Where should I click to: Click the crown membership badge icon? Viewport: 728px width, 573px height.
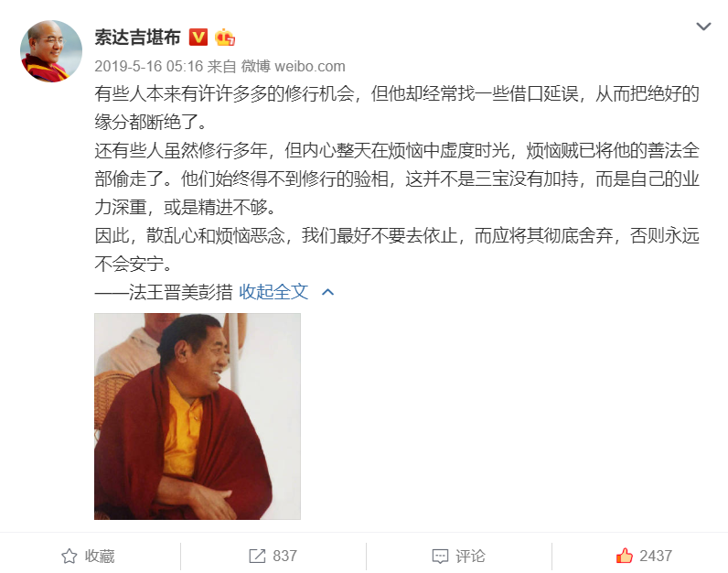click(x=225, y=38)
